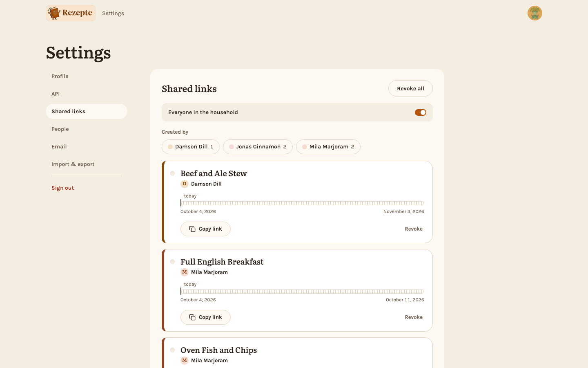This screenshot has height=368, width=588.
Task: Toggle Everyone in the household switch
Action: click(x=421, y=112)
